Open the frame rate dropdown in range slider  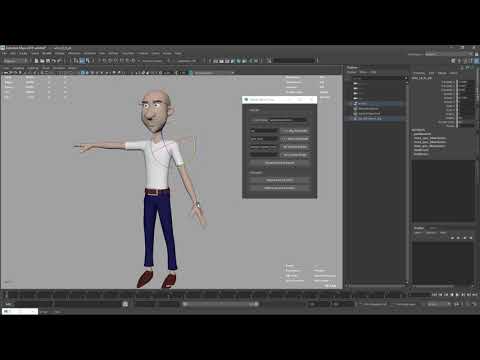click(439, 304)
